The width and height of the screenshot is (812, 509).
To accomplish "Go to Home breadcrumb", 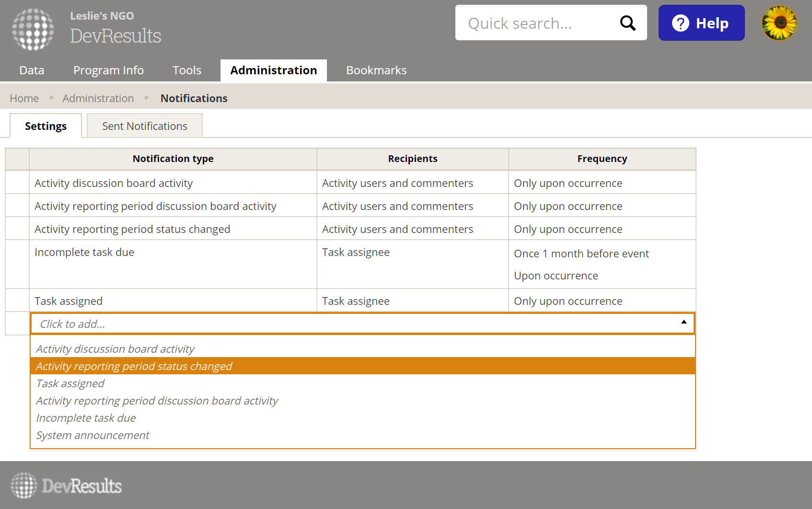I will click(24, 98).
